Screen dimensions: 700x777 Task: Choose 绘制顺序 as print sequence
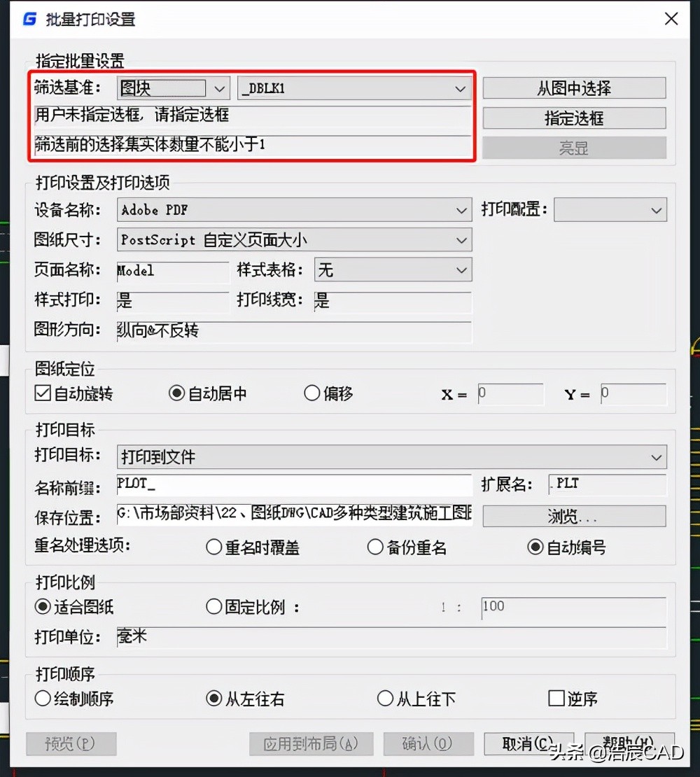coord(42,698)
